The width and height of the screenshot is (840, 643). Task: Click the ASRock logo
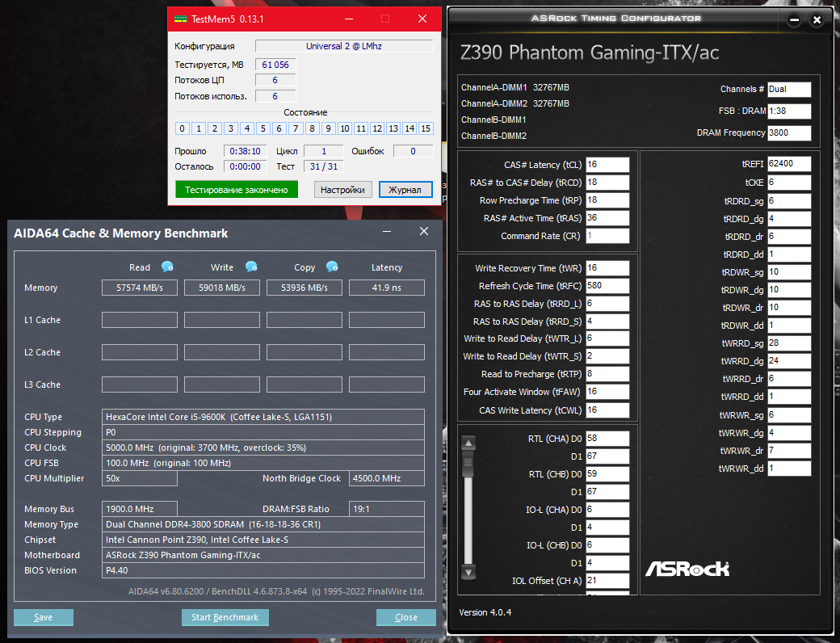click(x=687, y=569)
